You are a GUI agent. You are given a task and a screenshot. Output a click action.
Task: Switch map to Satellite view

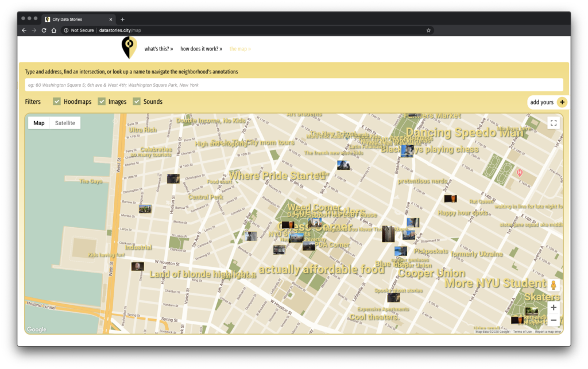[x=65, y=123]
